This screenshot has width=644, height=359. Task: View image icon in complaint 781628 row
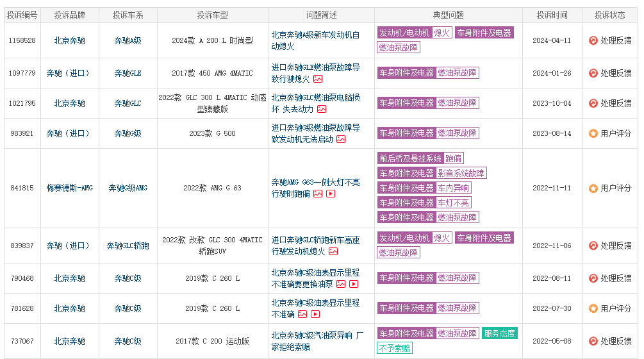coord(302,314)
